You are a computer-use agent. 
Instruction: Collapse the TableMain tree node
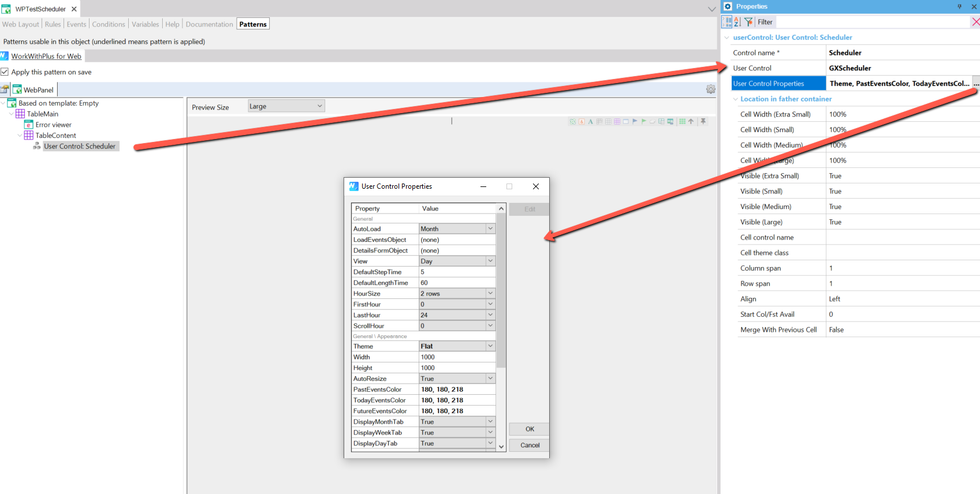pos(12,114)
